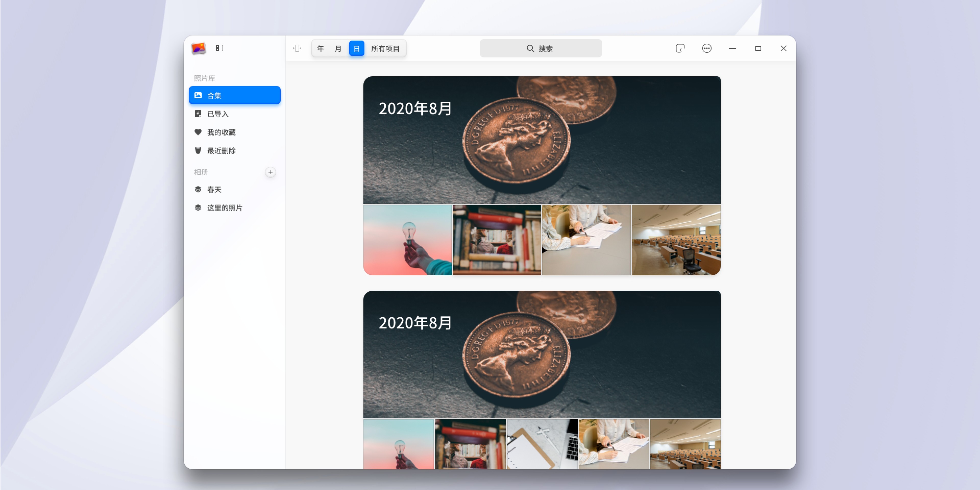Add a new album with plus button
This screenshot has height=490, width=980.
point(270,172)
